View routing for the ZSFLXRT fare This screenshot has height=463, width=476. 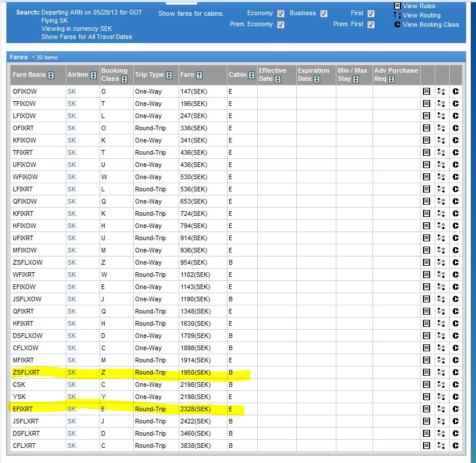coord(441,372)
